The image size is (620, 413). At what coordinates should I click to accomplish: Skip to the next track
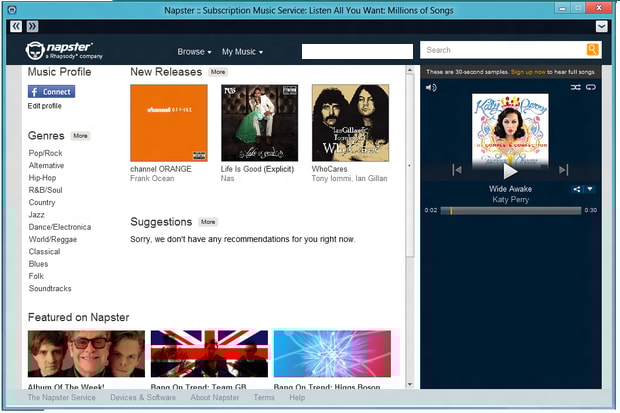[x=563, y=170]
